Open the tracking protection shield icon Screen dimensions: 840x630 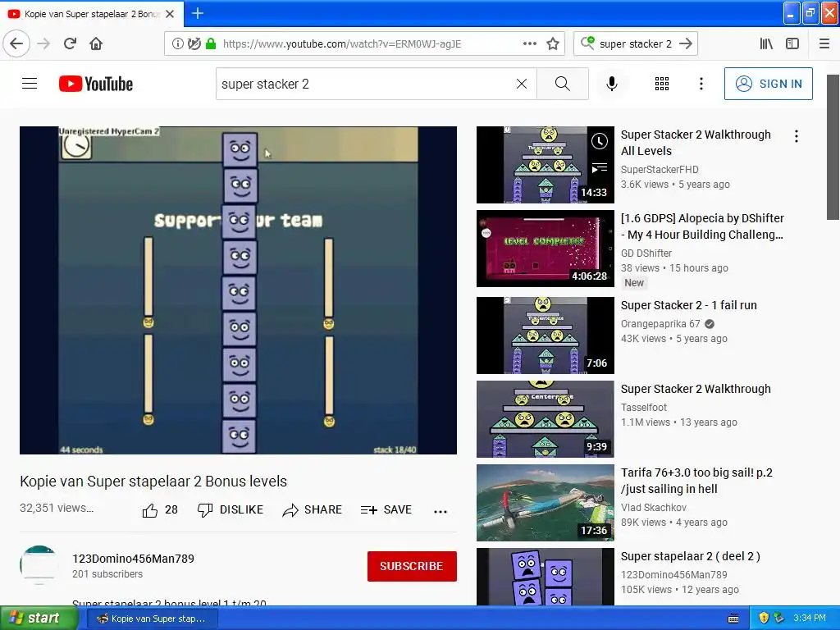194,44
